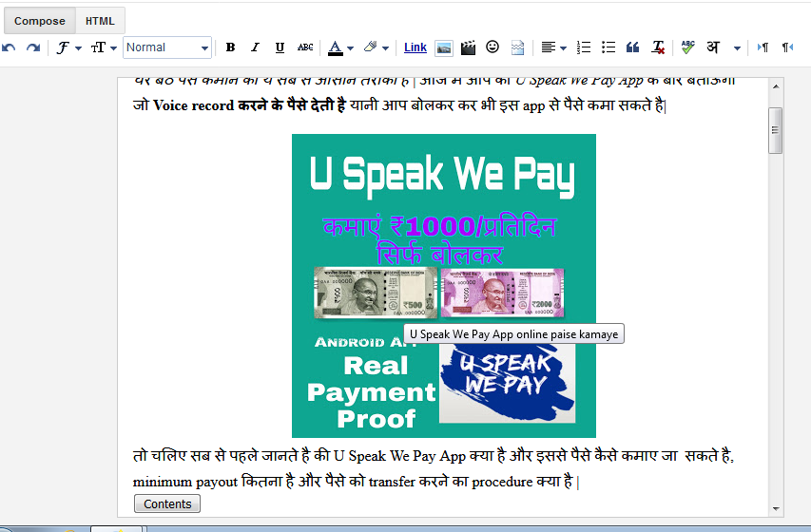Click the Contents button
811x532 pixels.
[x=167, y=503]
